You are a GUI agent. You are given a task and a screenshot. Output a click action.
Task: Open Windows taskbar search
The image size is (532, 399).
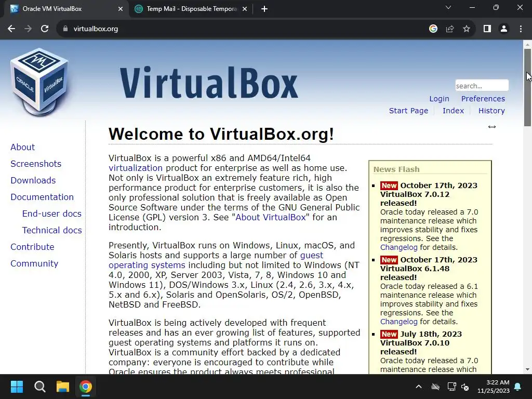pos(40,387)
